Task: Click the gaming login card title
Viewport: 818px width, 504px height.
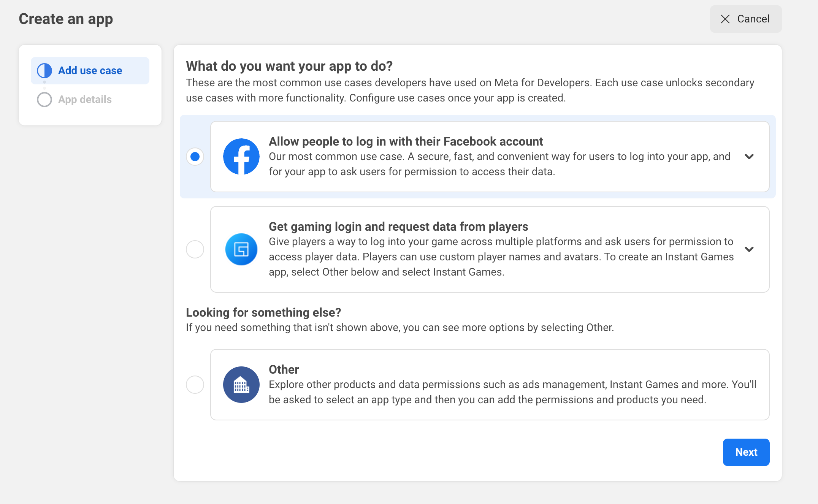Action: [398, 227]
